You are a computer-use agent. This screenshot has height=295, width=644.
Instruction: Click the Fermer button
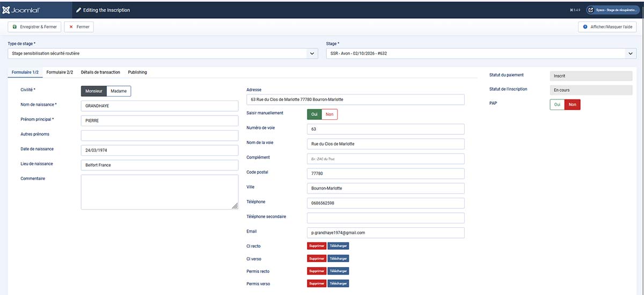coord(78,27)
